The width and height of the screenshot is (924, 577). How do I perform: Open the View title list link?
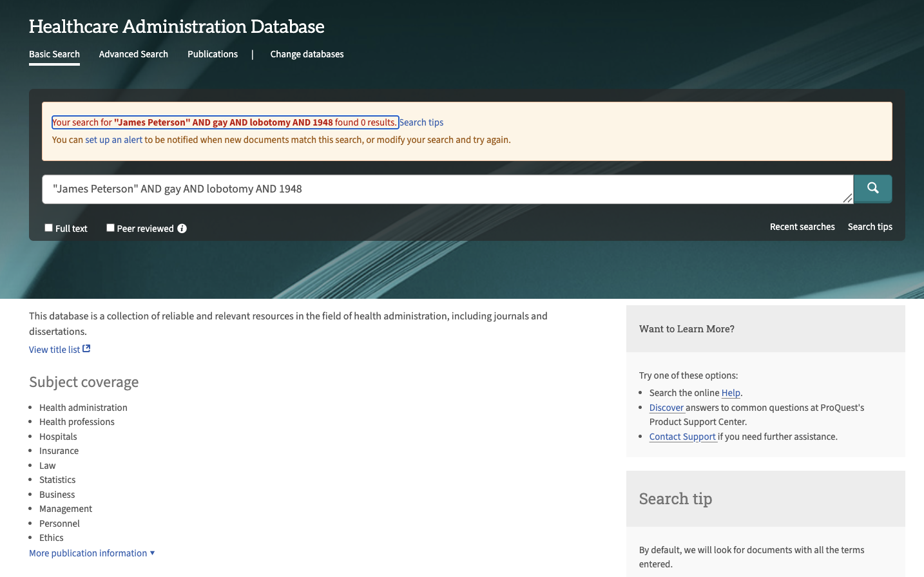54,350
